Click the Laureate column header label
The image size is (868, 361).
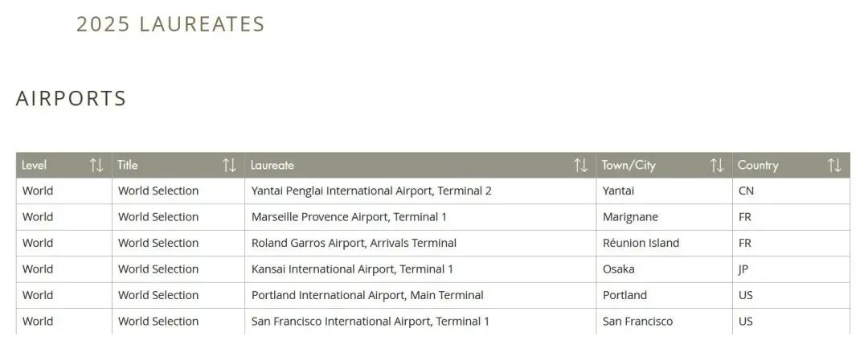point(272,166)
